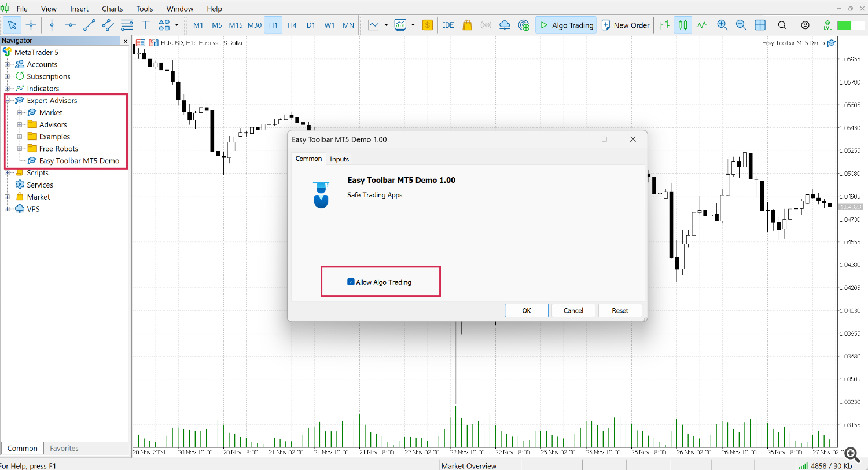Activate the crosshair tool
The height and width of the screenshot is (470, 868).
[31, 25]
